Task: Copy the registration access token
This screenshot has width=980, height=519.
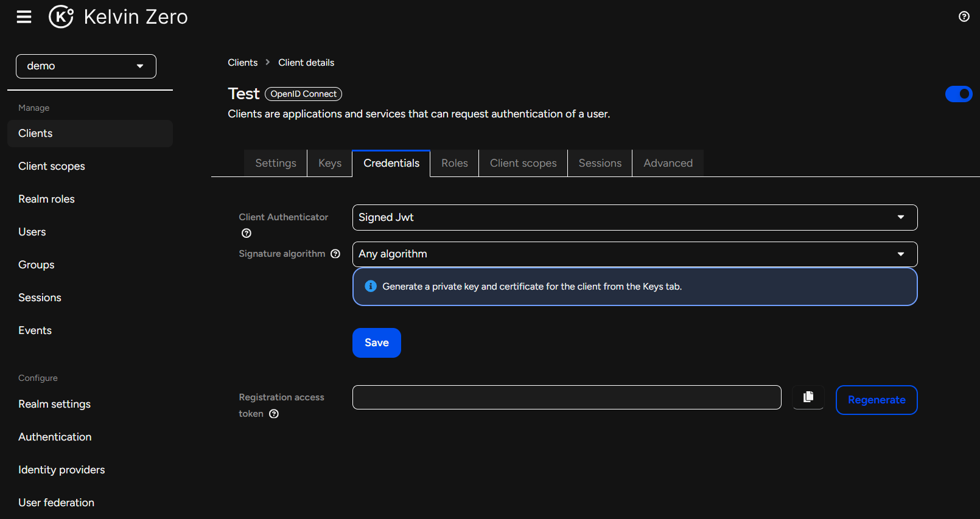Action: (x=808, y=397)
